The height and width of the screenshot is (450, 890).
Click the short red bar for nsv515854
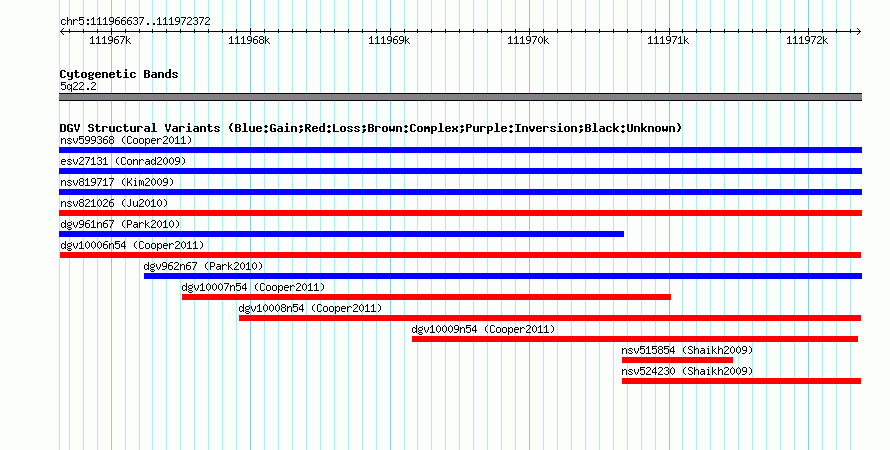[677, 360]
